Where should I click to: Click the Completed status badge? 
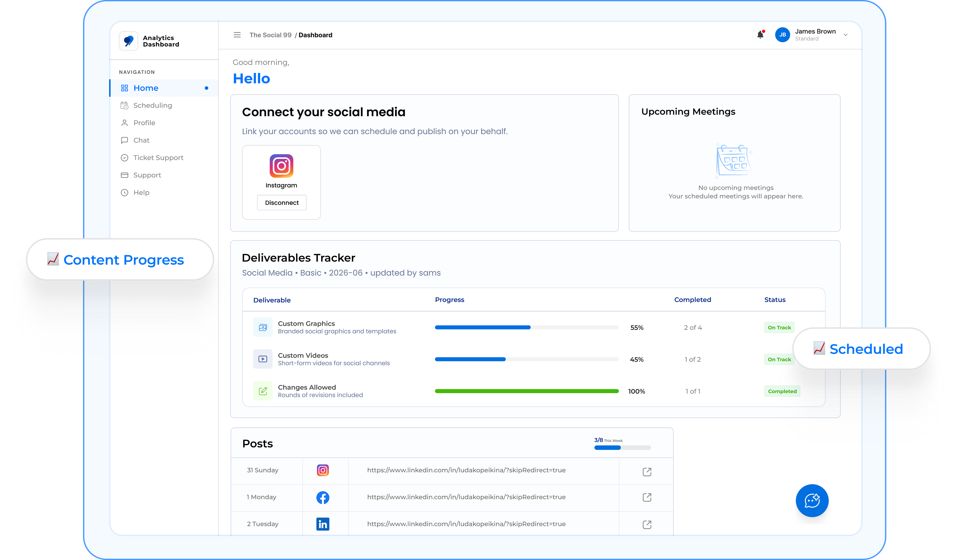(x=782, y=391)
